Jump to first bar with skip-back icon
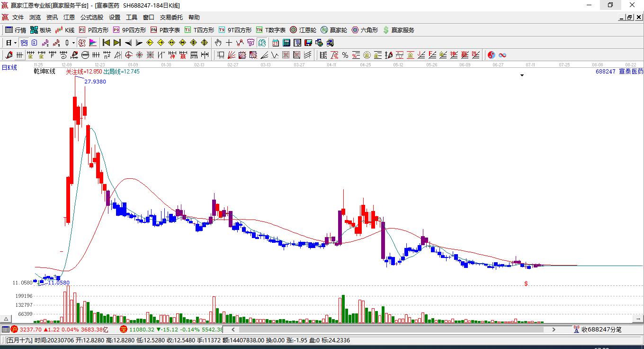644x349 pixels. point(106,43)
